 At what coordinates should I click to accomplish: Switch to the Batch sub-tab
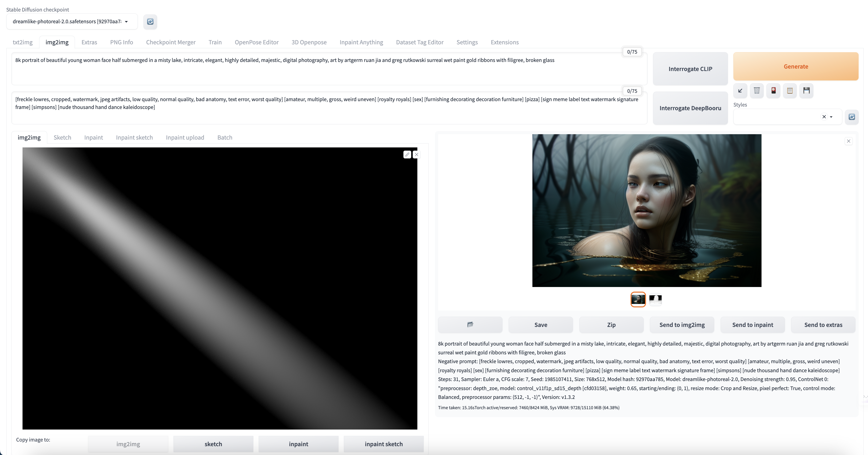[225, 138]
